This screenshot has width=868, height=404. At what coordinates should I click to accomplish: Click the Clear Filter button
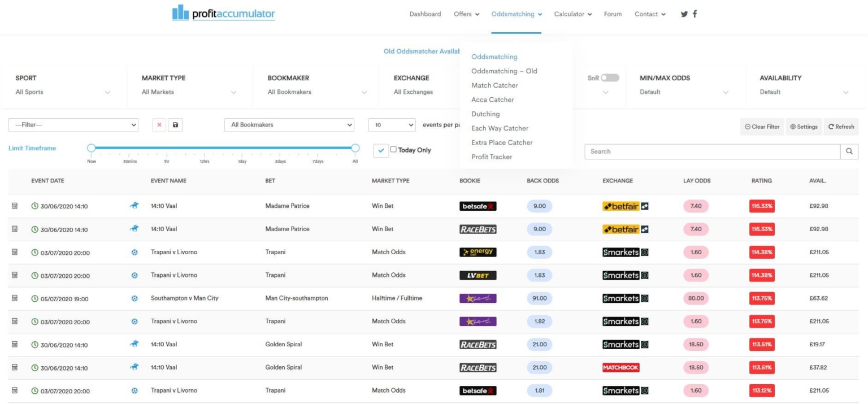tap(761, 127)
